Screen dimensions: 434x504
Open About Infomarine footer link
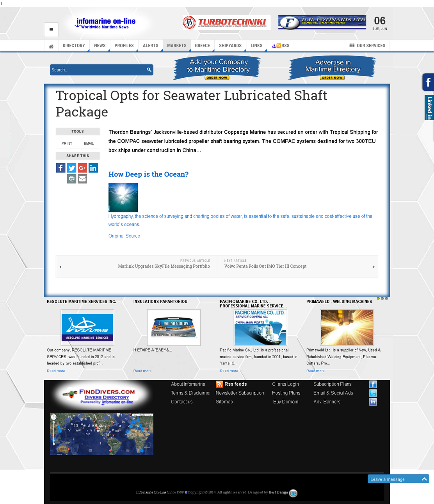coord(188,384)
